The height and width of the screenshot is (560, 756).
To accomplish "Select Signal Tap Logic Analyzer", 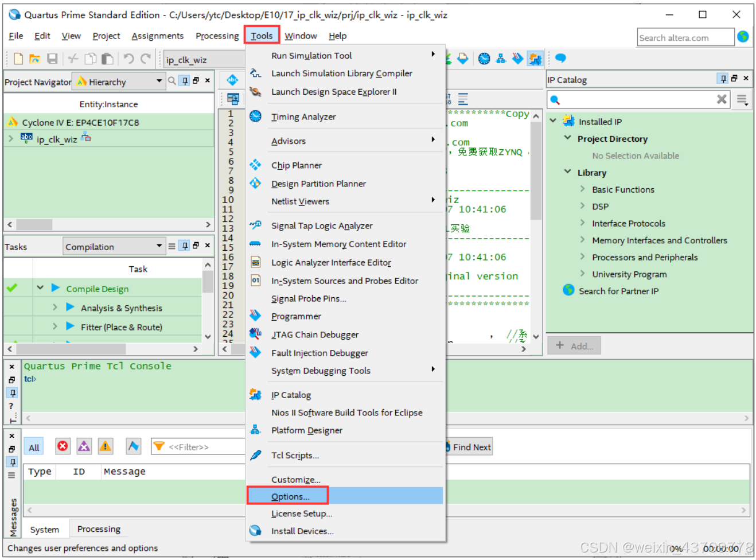I will click(346, 225).
